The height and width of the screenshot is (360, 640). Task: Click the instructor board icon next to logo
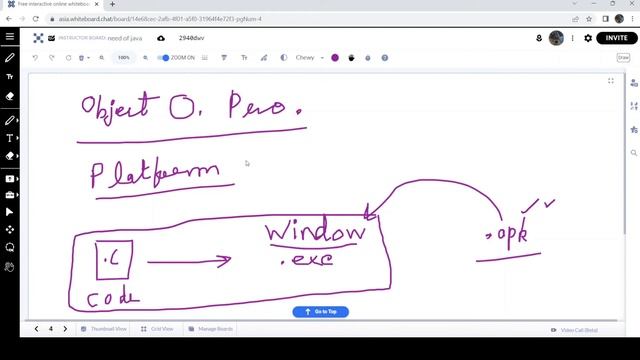pyautogui.click(x=51, y=38)
